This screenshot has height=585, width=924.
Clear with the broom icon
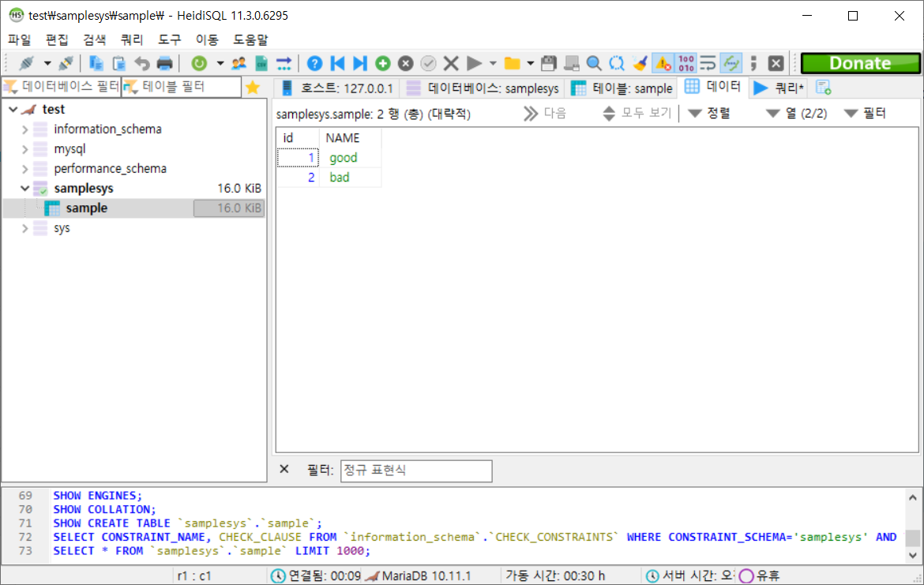click(x=640, y=63)
